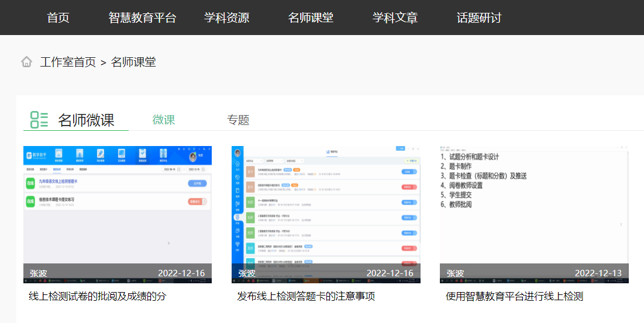Viewport: 644px width, 323px height.
Task: Select 名师课堂 in the top navigation bar
Action: (x=311, y=18)
